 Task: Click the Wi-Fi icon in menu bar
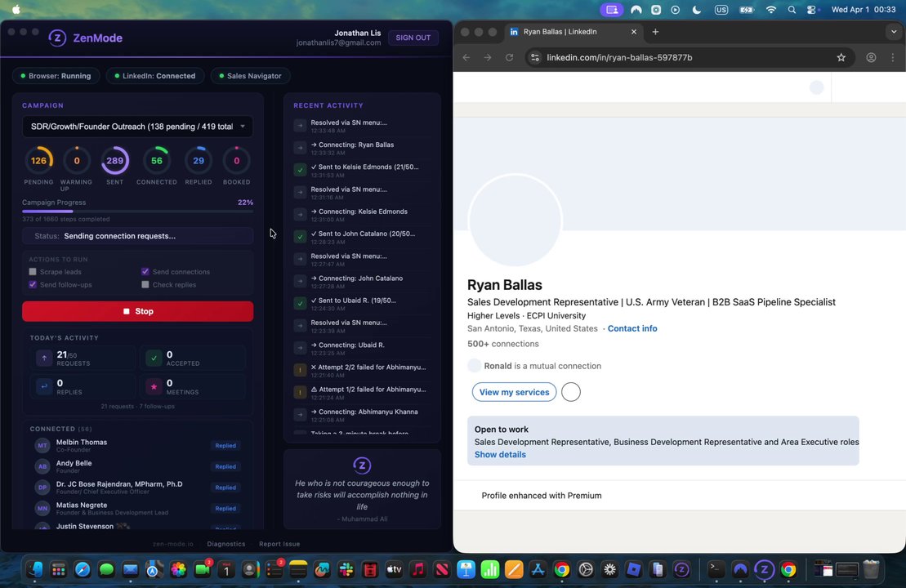tap(770, 10)
